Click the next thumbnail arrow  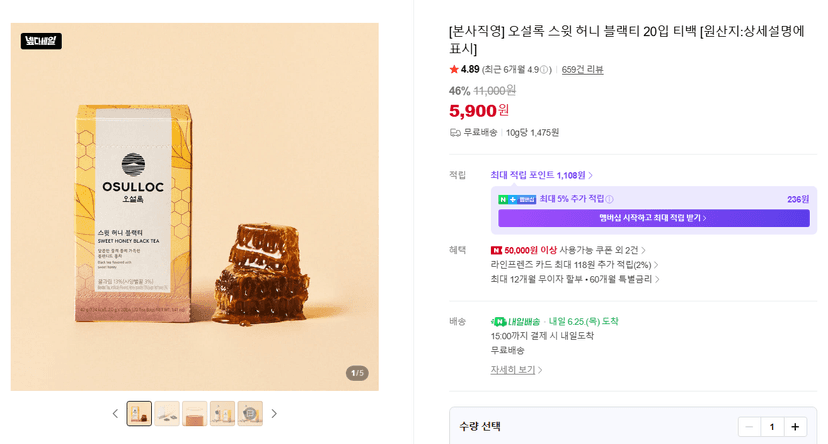coord(274,413)
